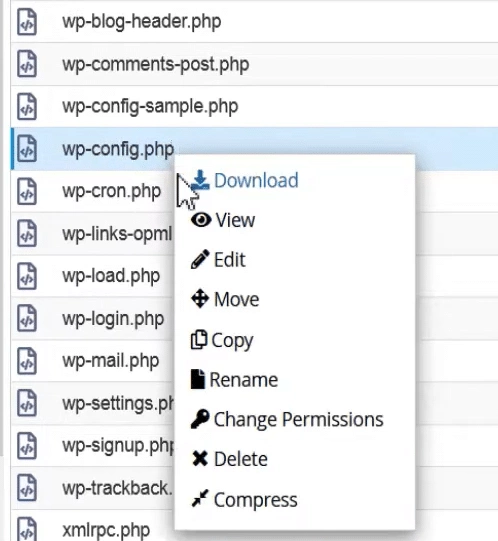Choose Compress from the context menu
Viewport: 498px width, 541px height.
(x=255, y=500)
